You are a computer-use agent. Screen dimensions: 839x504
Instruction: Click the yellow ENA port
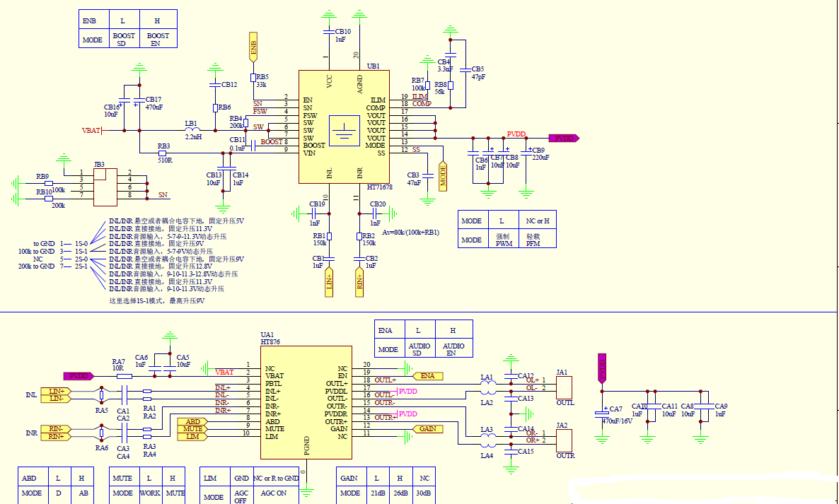tap(426, 376)
